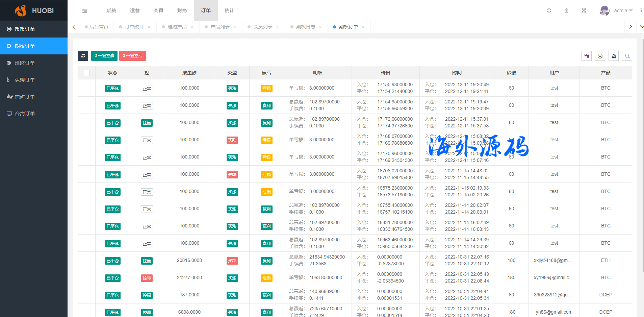The image size is (644, 317).
Task: Open the column filter grid icon
Action: 587,56
